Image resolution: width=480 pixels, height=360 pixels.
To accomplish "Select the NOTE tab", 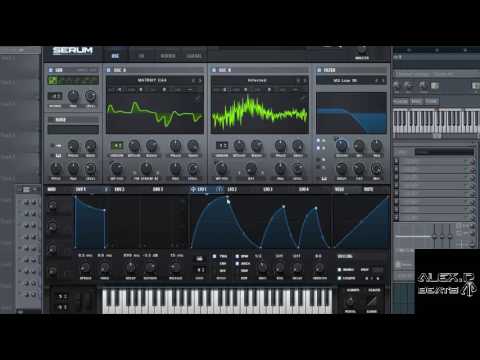I will pos(368,189).
